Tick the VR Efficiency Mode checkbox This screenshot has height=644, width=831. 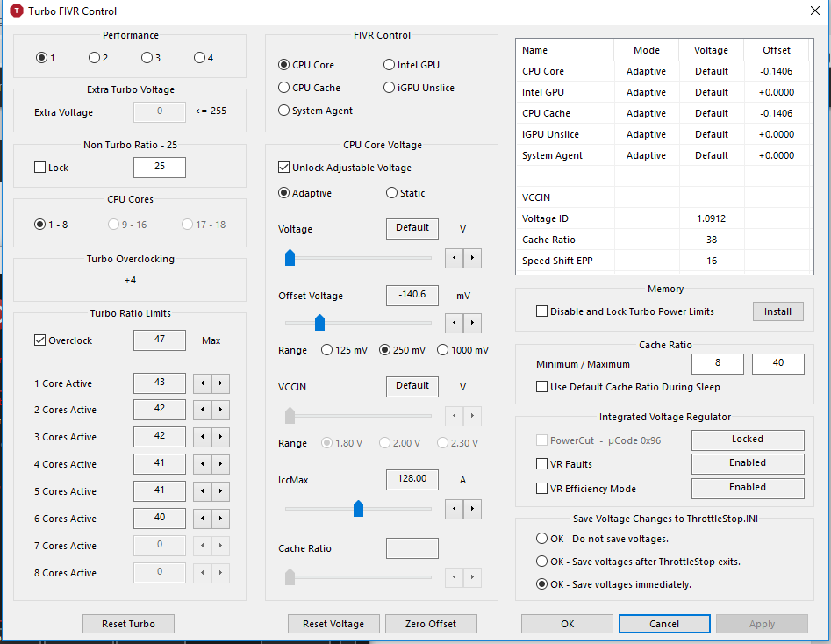pyautogui.click(x=541, y=488)
